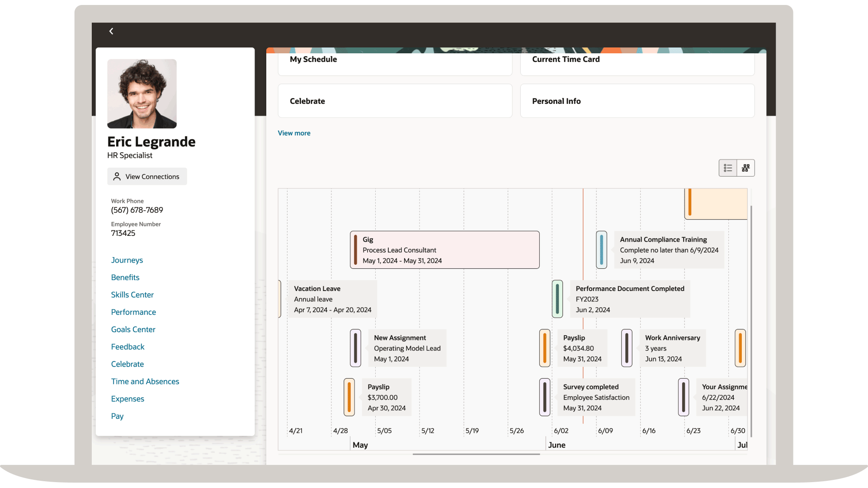
Task: Click Eric Legrande profile photo
Action: pyautogui.click(x=142, y=94)
